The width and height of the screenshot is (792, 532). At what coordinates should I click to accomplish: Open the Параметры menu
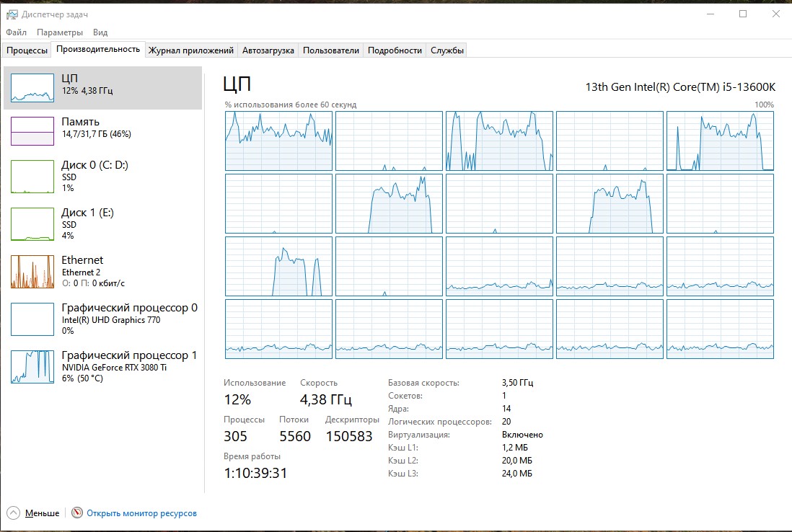pyautogui.click(x=60, y=32)
